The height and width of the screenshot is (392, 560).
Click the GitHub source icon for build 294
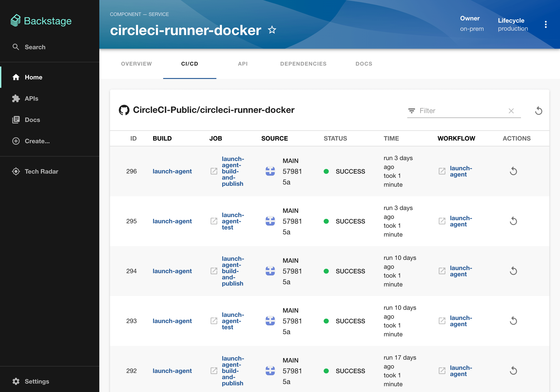pyautogui.click(x=270, y=271)
